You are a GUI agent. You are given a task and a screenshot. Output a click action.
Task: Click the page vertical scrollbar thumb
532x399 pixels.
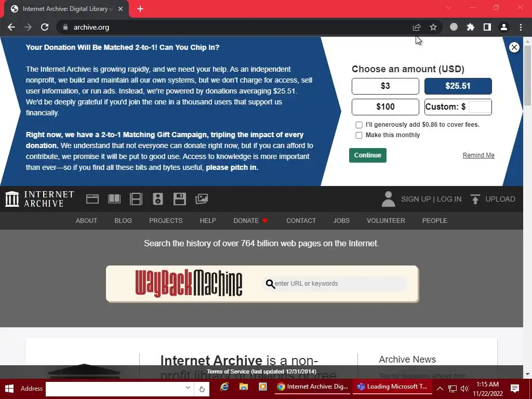[527, 75]
